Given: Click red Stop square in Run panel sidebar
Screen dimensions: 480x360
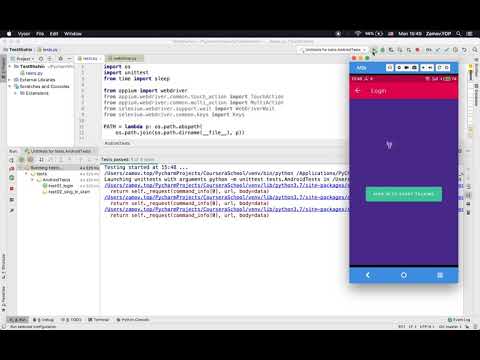Looking at the screenshot, I should coord(12,189).
